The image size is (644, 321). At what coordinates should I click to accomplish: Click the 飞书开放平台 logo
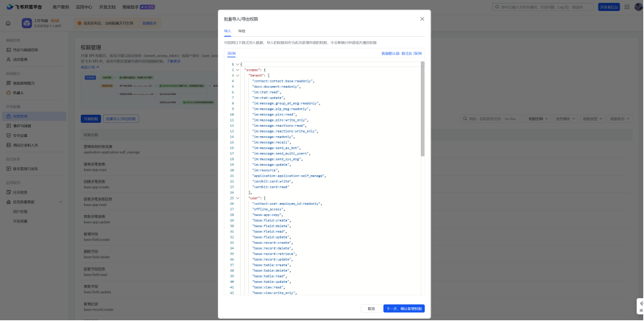24,7
